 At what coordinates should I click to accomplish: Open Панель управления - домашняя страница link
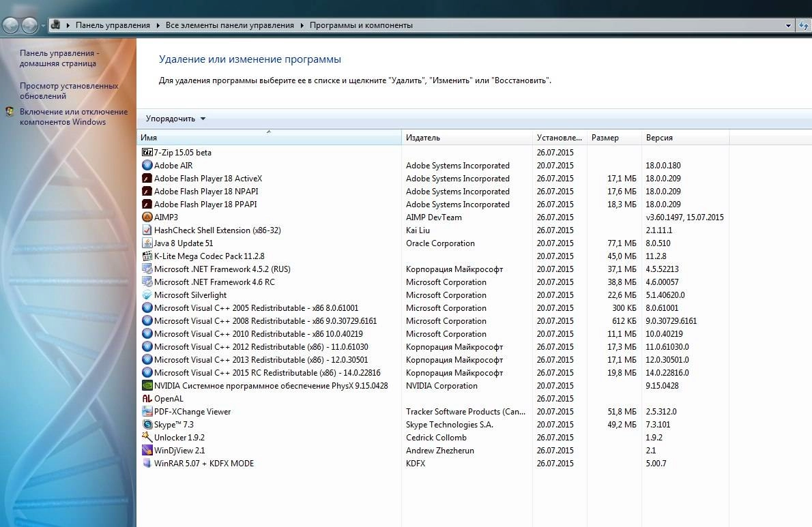(x=59, y=58)
